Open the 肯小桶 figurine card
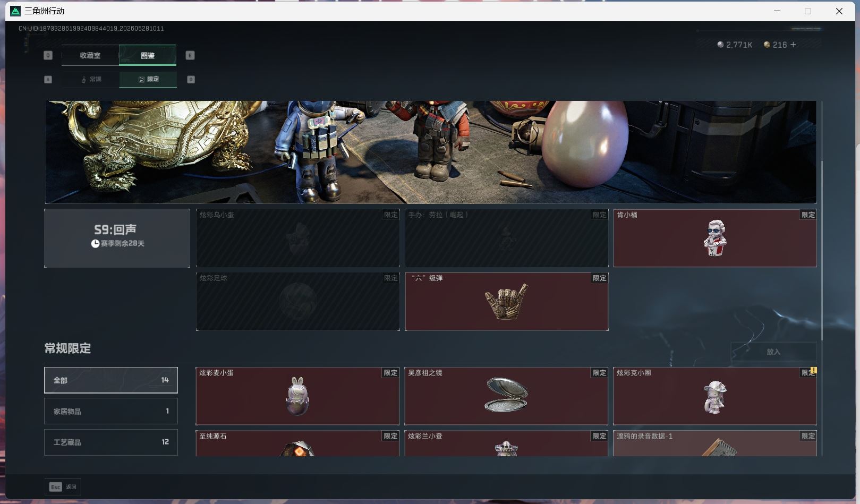The height and width of the screenshot is (504, 860). tap(715, 238)
